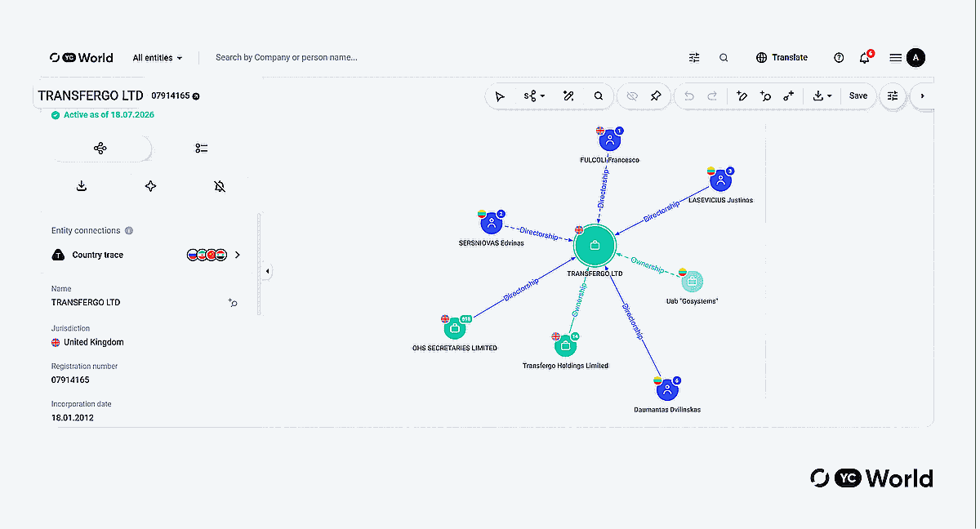The width and height of the screenshot is (980, 529).
Task: Undo last graph action
Action: coord(688,96)
